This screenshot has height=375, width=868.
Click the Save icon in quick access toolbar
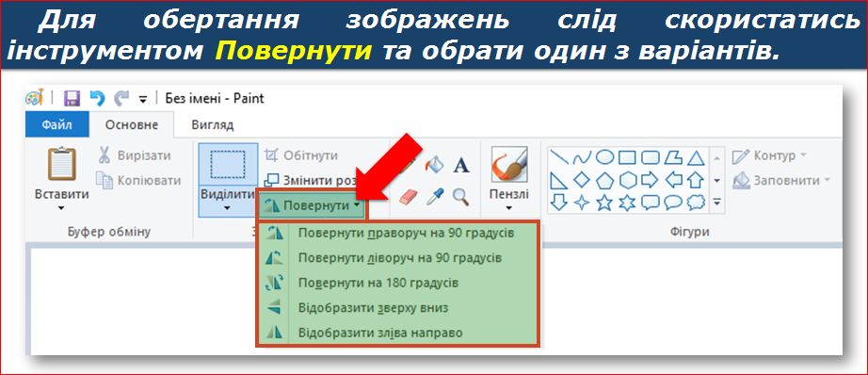click(72, 99)
